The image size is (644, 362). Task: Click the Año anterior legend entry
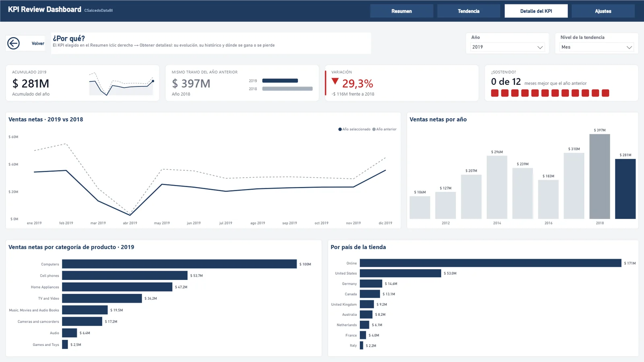coord(385,130)
